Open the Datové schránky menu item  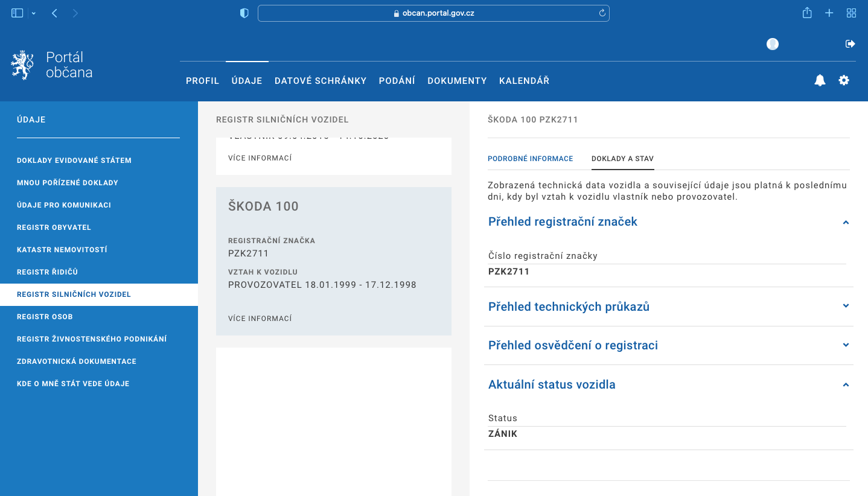click(321, 81)
